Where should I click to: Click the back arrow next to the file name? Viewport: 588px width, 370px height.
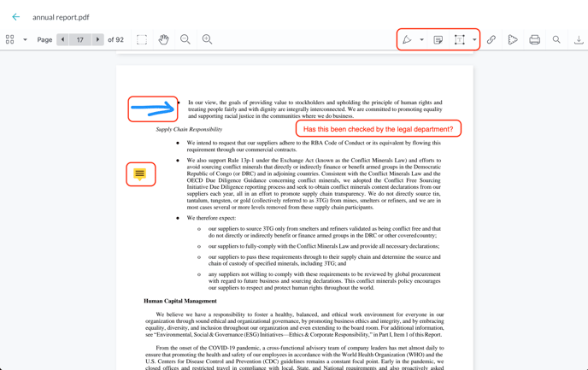15,16
